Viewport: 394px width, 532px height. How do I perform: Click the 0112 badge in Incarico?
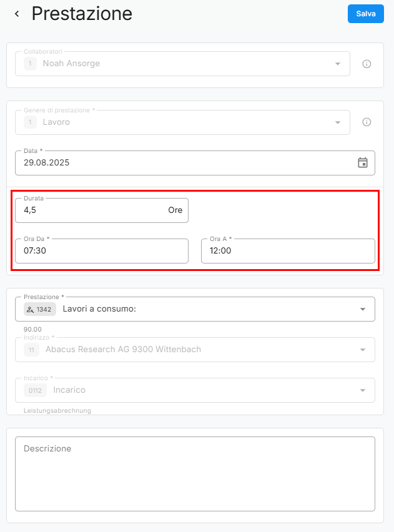click(x=35, y=390)
